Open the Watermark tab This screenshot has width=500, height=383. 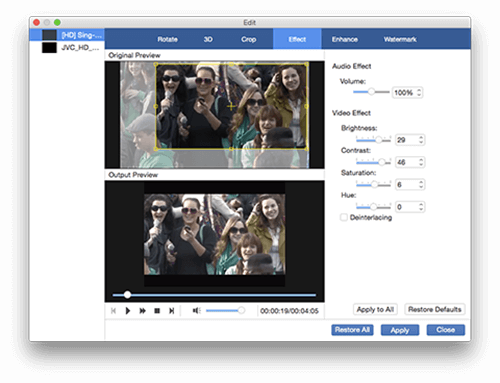pyautogui.click(x=400, y=39)
